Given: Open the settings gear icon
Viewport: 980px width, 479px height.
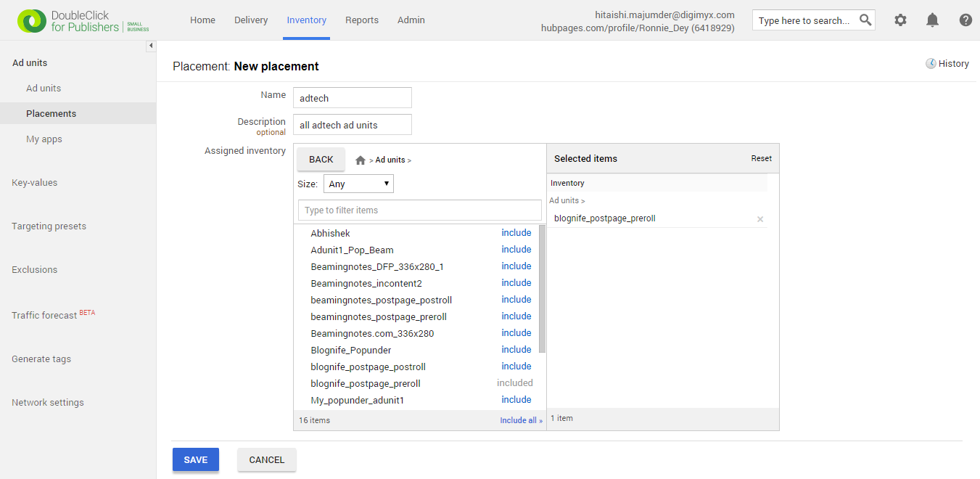Looking at the screenshot, I should 900,20.
